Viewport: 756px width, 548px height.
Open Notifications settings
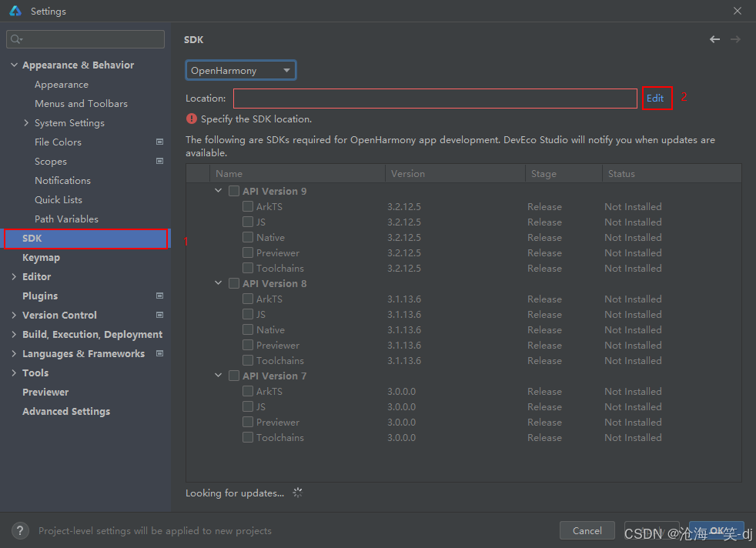tap(62, 180)
